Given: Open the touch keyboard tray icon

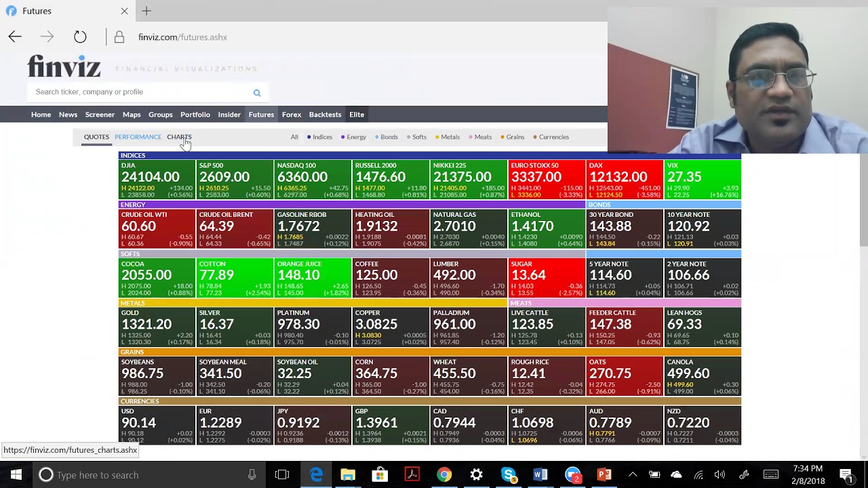Looking at the screenshot, I should coord(771,474).
